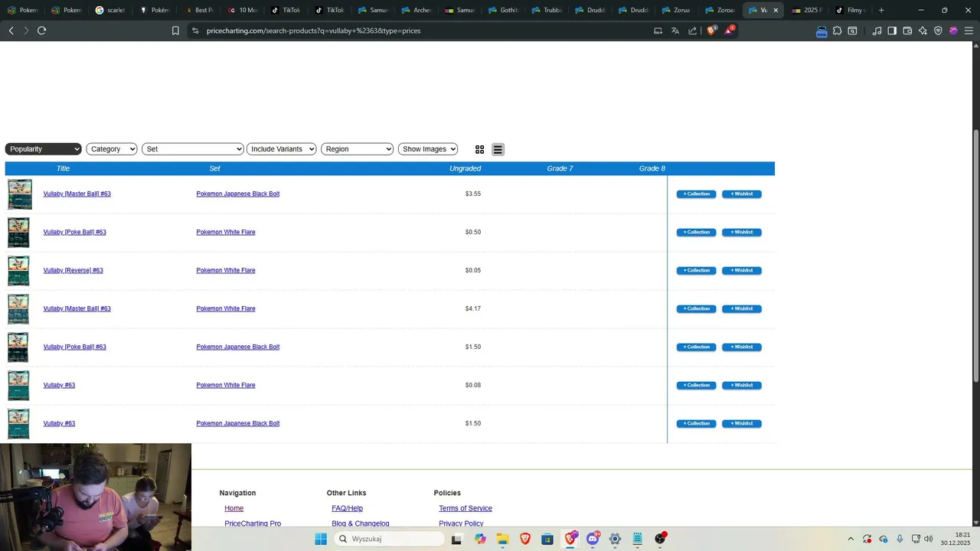Switch results to list view
Image resolution: width=980 pixels, height=551 pixels.
click(x=498, y=150)
